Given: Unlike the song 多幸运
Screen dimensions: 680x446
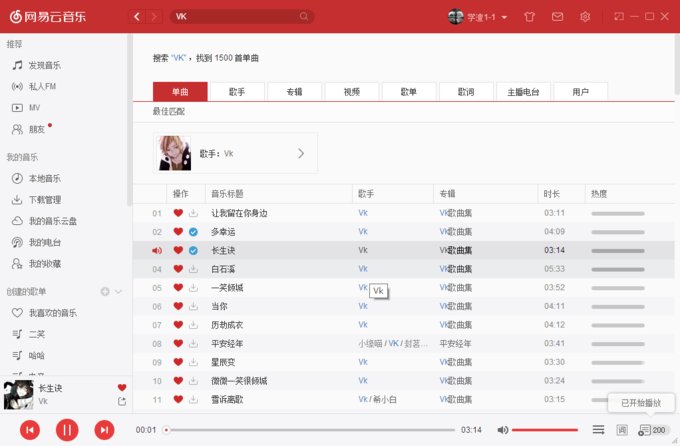Looking at the screenshot, I should (178, 231).
